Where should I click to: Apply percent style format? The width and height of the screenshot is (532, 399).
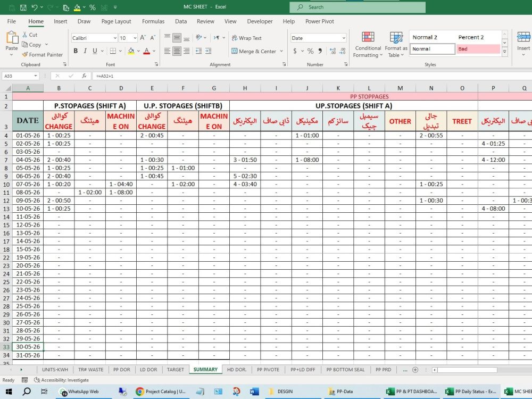pyautogui.click(x=311, y=51)
